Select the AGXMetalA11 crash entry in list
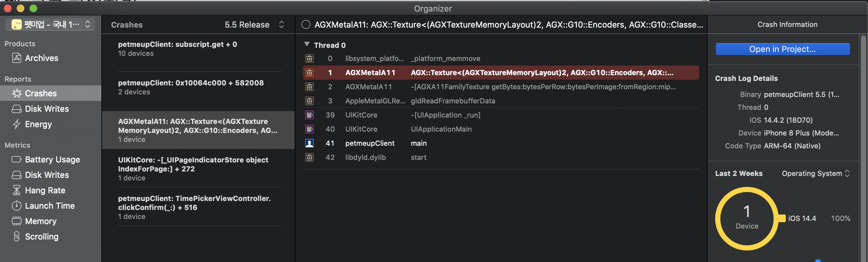This screenshot has height=262, width=868. (x=198, y=130)
